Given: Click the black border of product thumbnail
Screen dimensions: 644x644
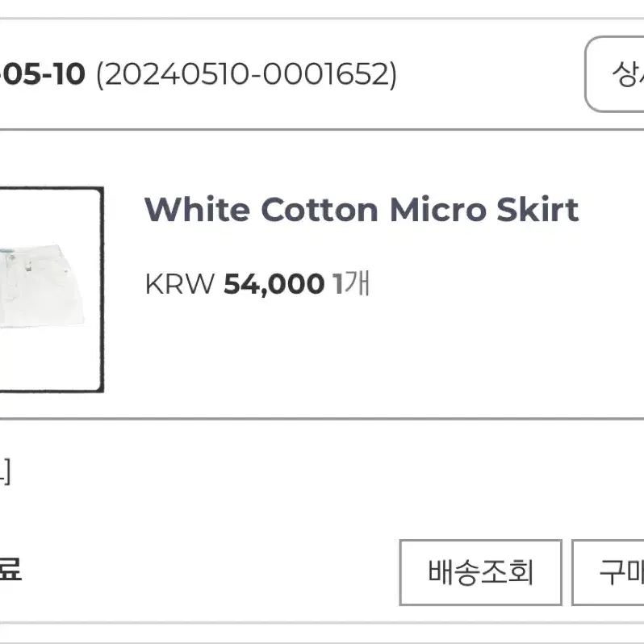Looking at the screenshot, I should (101, 290).
